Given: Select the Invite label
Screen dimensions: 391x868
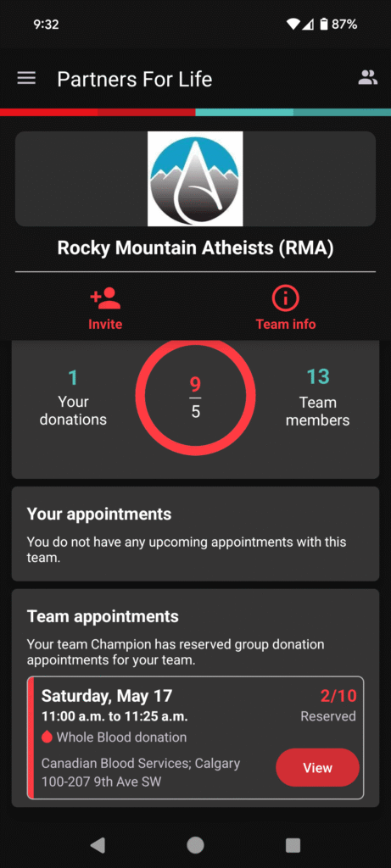Looking at the screenshot, I should click(105, 324).
